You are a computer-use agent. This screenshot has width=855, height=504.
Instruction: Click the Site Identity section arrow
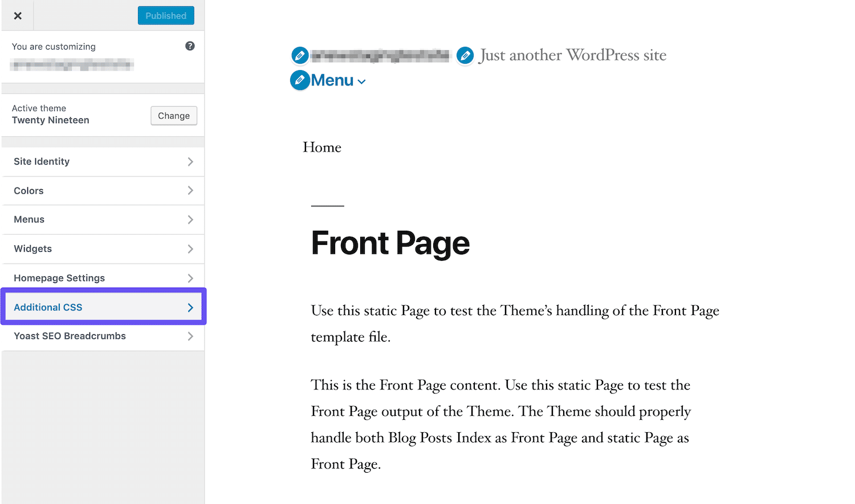point(190,161)
